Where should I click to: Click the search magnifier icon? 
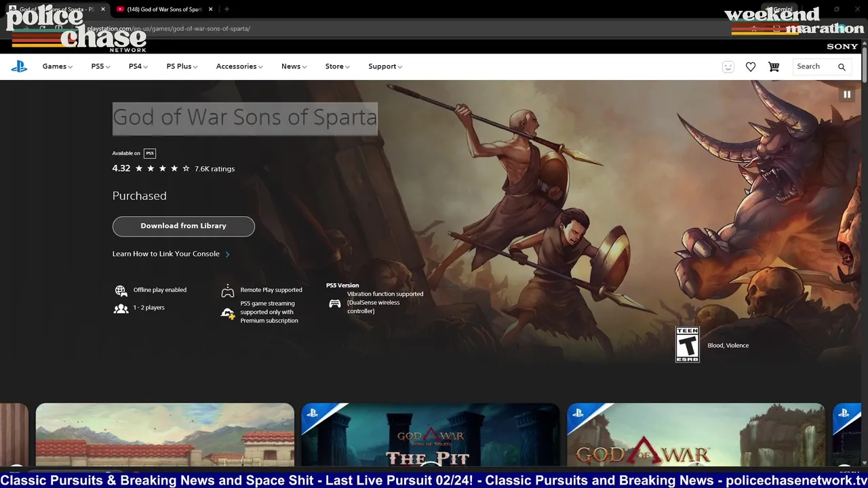point(842,66)
